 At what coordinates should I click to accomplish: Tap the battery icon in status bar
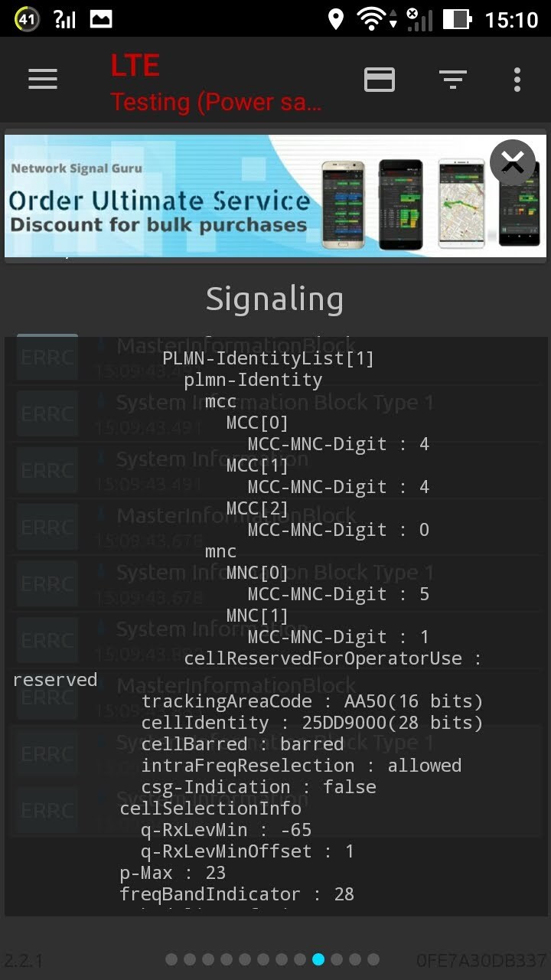point(457,18)
